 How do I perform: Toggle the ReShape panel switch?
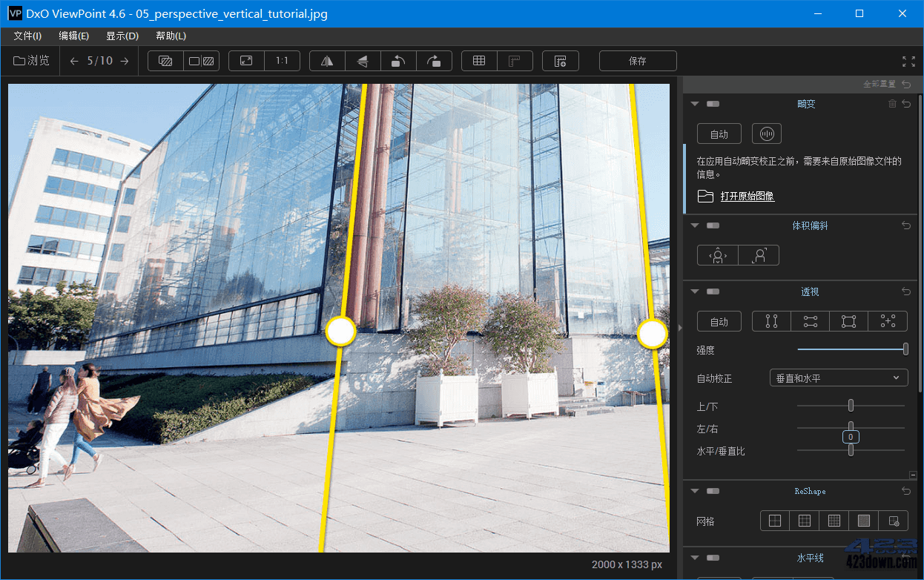pyautogui.click(x=713, y=491)
